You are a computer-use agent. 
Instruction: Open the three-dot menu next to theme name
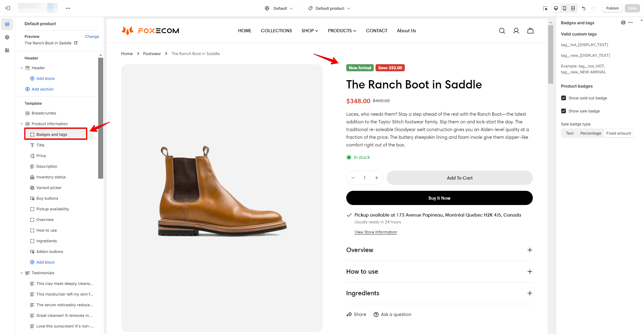point(68,8)
